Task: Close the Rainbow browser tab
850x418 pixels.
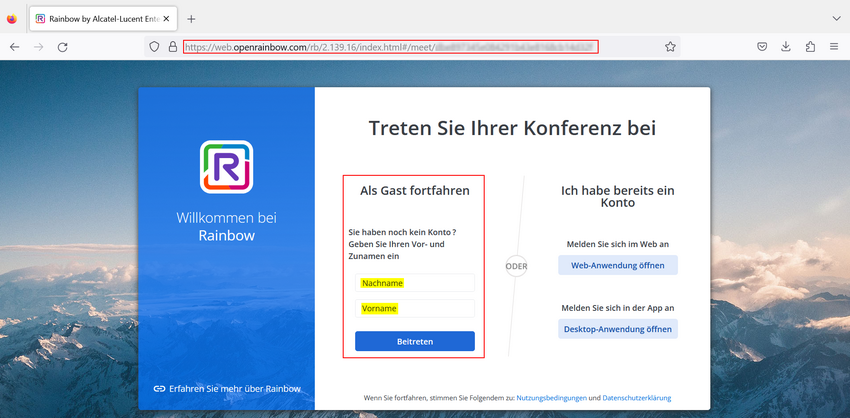Action: pos(166,19)
